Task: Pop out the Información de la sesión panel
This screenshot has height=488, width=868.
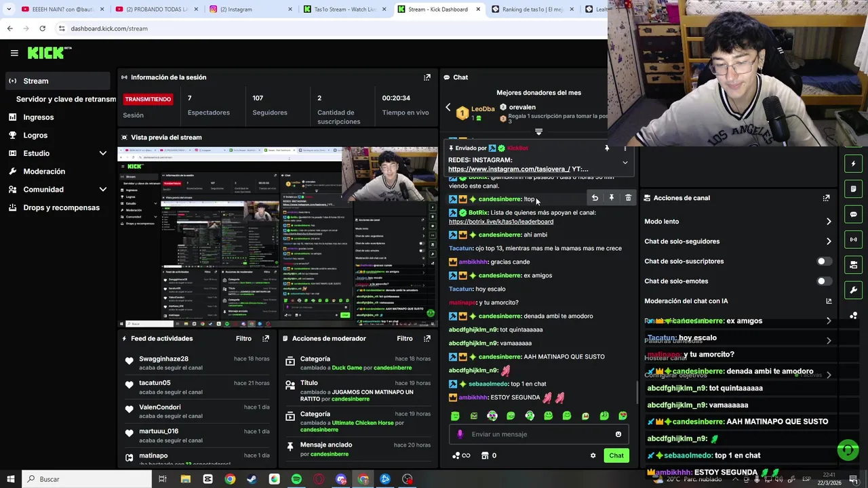Action: point(427,77)
